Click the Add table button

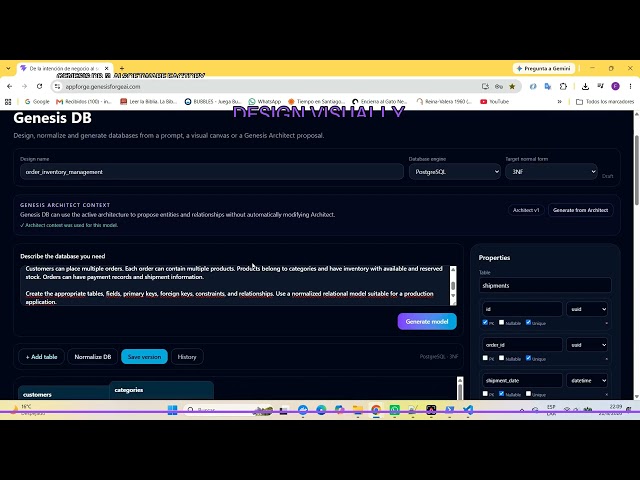click(41, 357)
